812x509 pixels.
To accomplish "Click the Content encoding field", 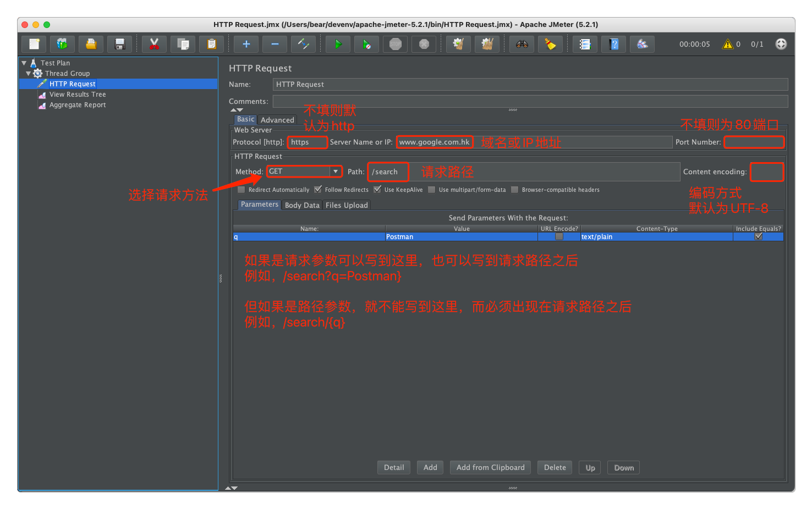I will (x=767, y=172).
